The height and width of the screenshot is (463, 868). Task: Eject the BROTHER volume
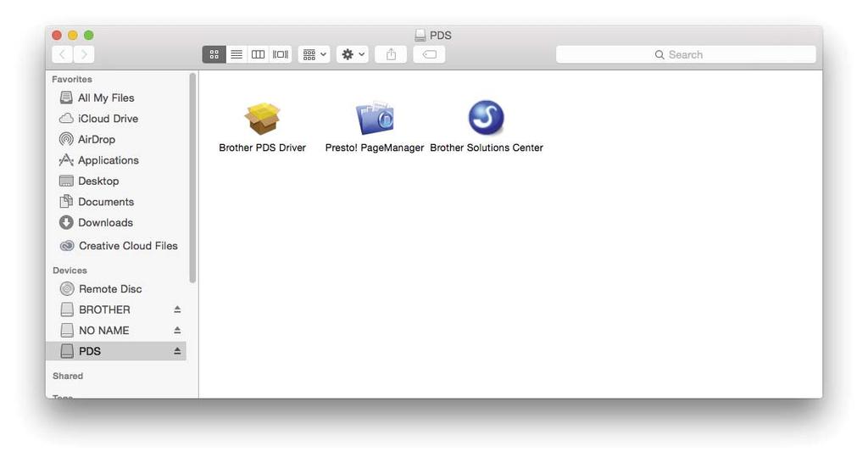pos(177,310)
